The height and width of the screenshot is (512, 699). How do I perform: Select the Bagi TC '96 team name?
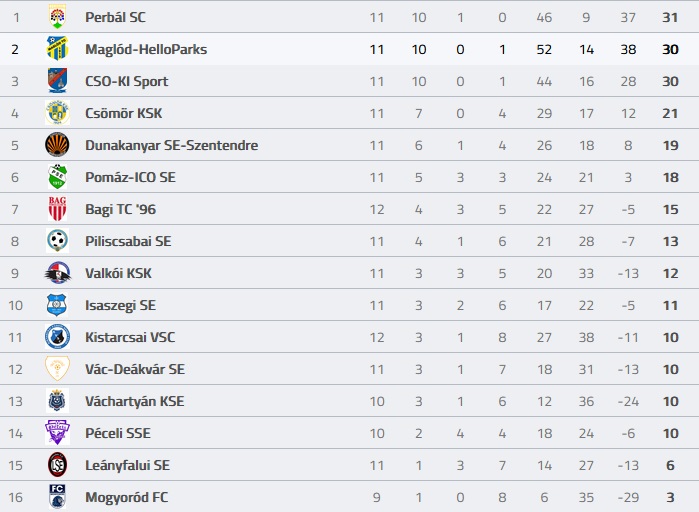point(120,209)
